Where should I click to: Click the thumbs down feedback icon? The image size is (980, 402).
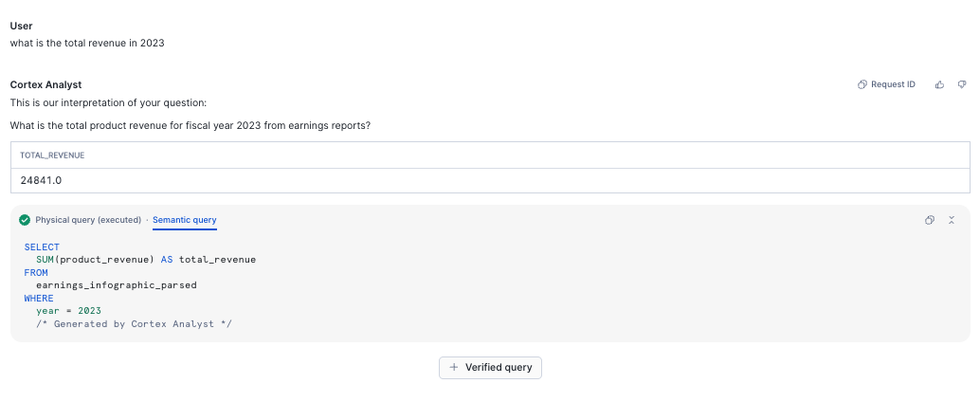[961, 84]
